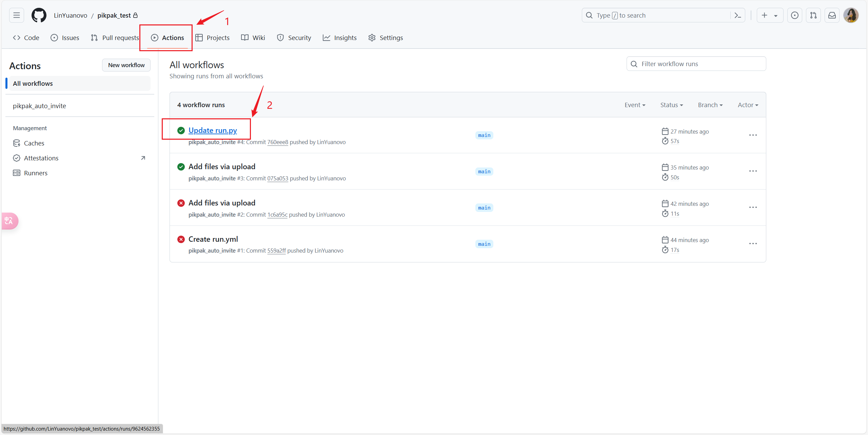Click the Filter workflow runs field
The width and height of the screenshot is (868, 435).
[x=696, y=64]
